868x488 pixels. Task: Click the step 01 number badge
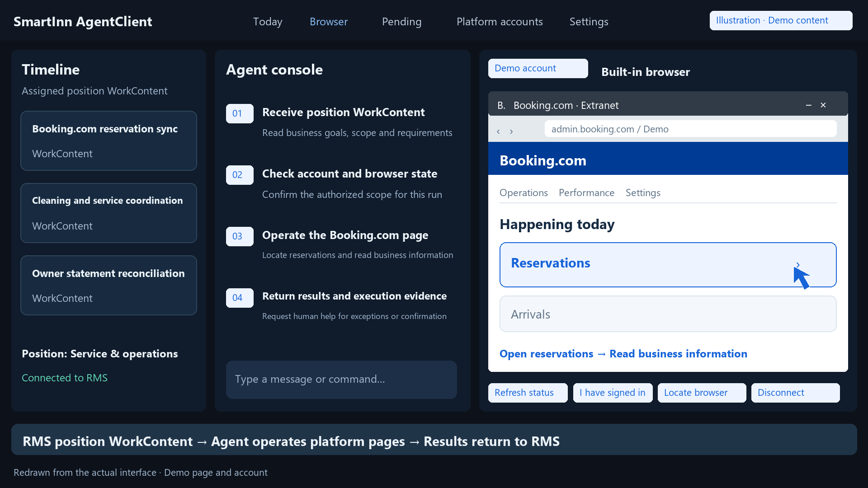(240, 113)
